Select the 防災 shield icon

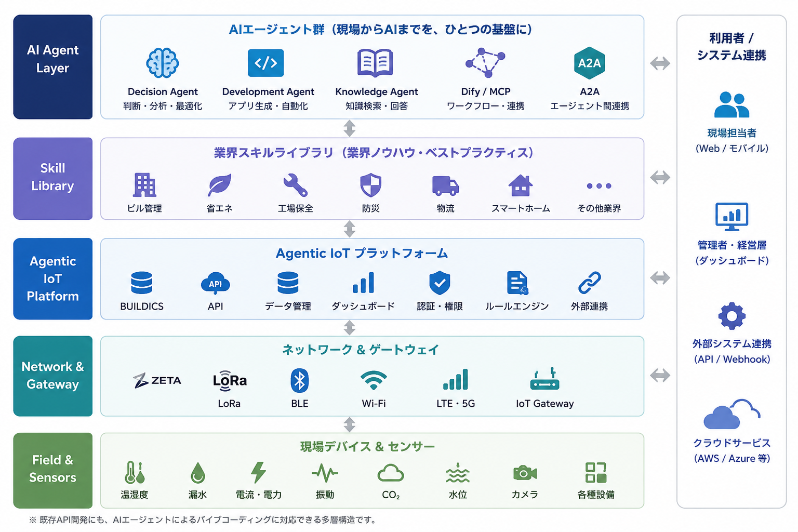pos(371,185)
